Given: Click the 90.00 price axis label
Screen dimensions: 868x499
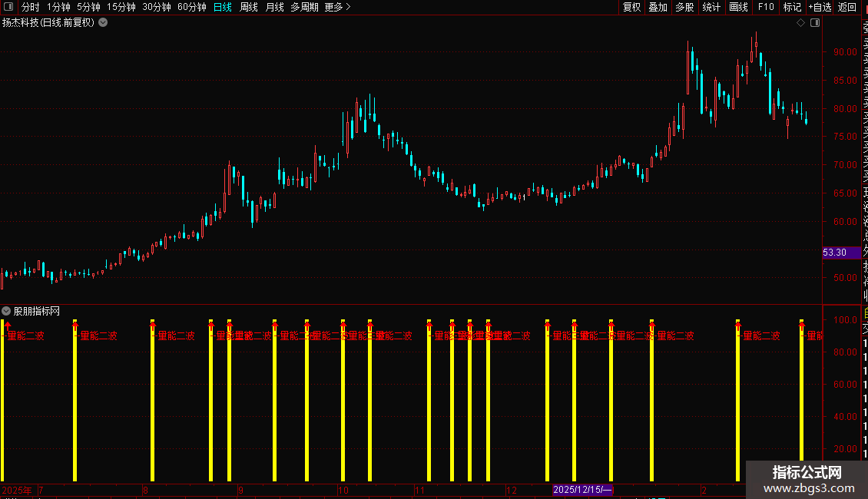Looking at the screenshot, I should pos(845,51).
